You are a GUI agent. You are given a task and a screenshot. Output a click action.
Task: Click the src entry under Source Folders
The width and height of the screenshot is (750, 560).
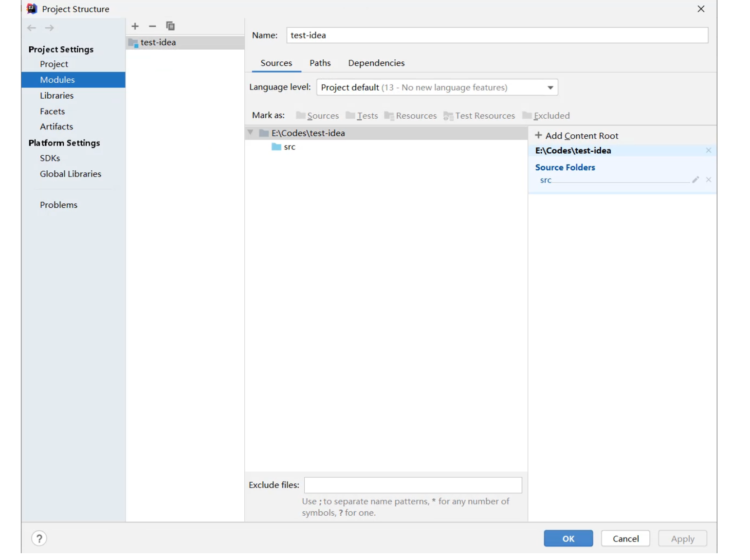pos(546,180)
